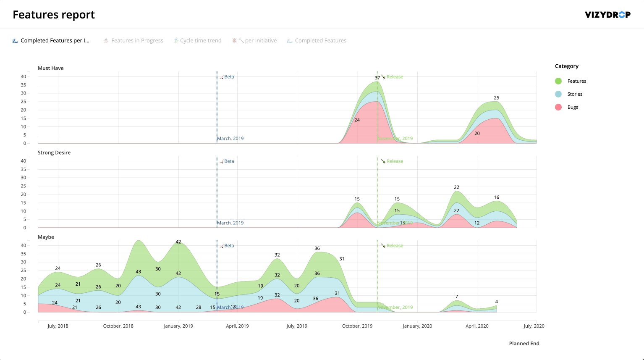This screenshot has height=360, width=644.
Task: Toggle the Stories category in the legend
Action: (575, 94)
